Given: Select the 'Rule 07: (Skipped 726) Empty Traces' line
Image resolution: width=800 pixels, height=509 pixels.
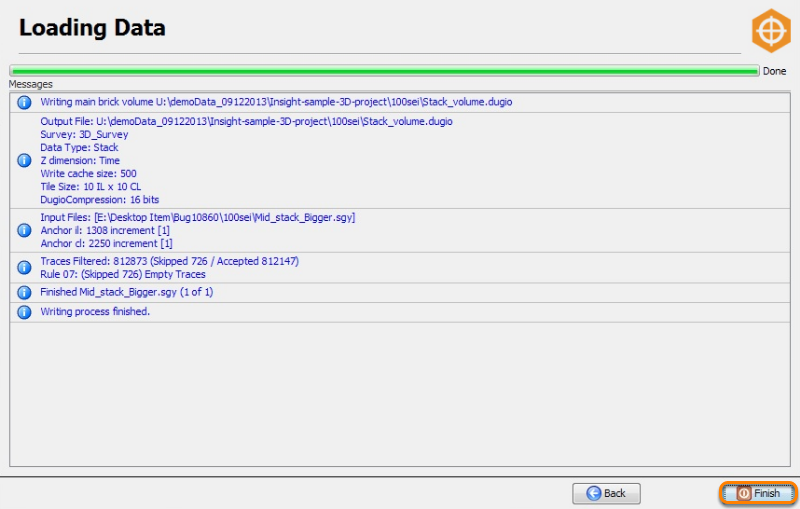Looking at the screenshot, I should coord(123,274).
